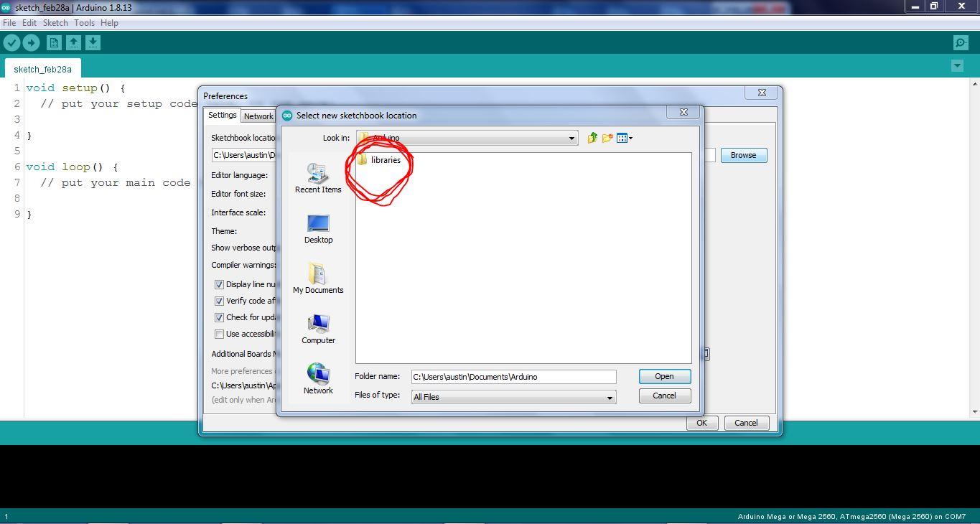
Task: Select the libraries folder in the file list
Action: coord(379,160)
